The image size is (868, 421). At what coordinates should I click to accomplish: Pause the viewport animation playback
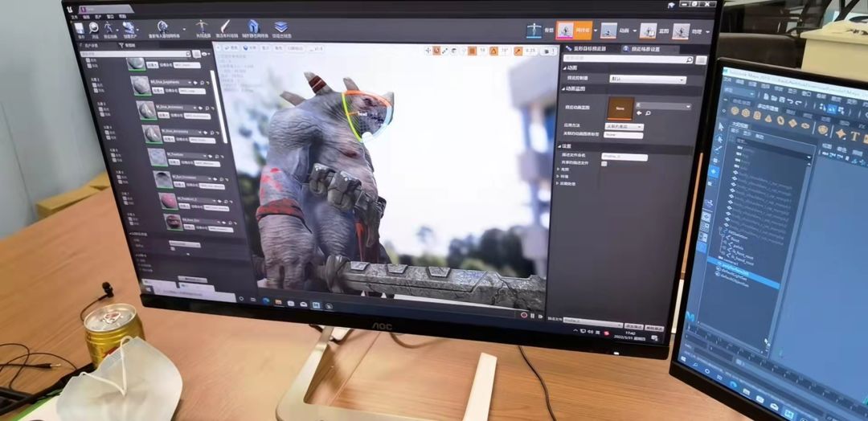click(533, 315)
